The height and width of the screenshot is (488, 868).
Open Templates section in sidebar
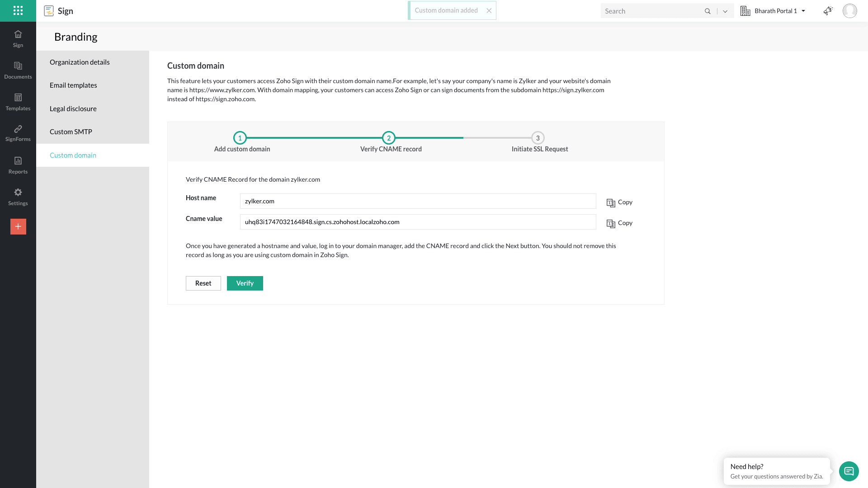pos(18,102)
